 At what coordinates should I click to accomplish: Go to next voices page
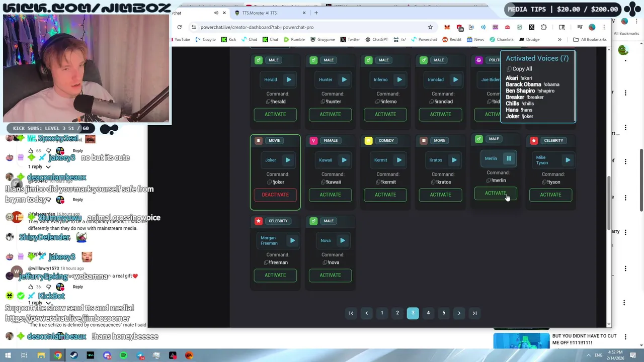point(459,313)
